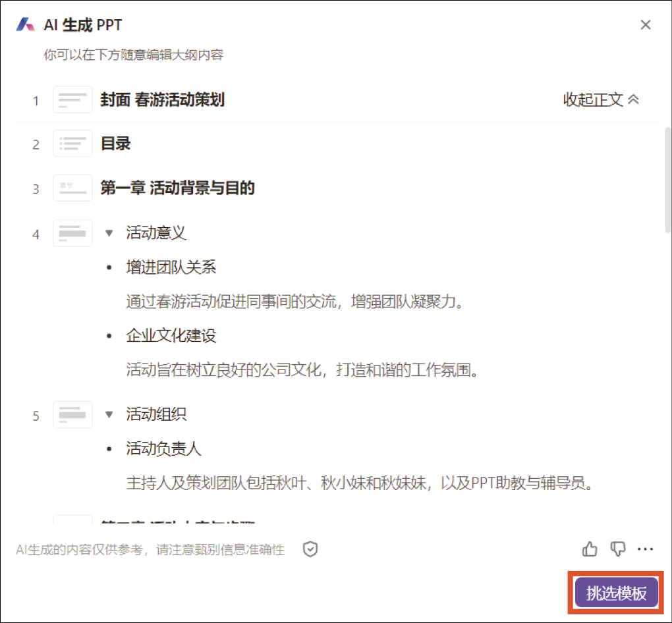Edit the 封面 春游活动策划 title

(x=162, y=99)
